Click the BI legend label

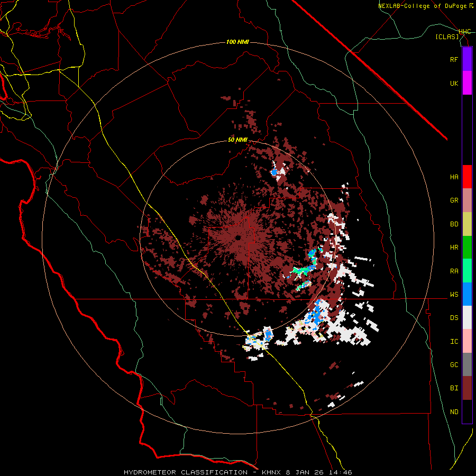pos(454,388)
